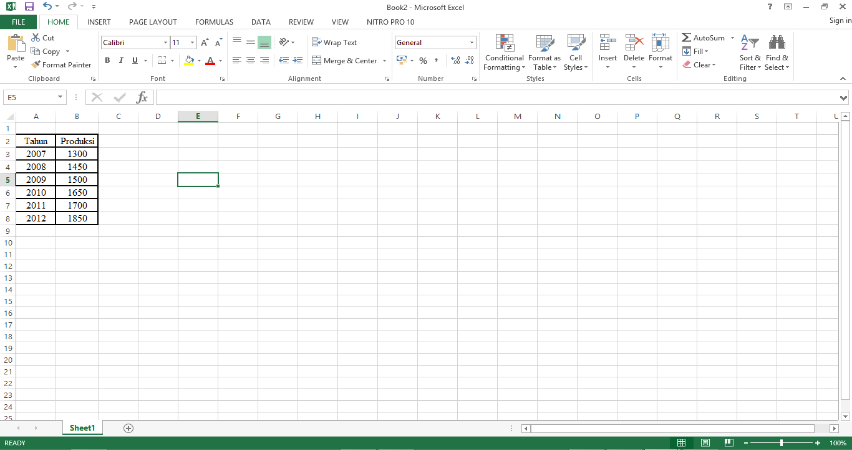Increase font size with the larger A
Screen dimensions: 852x450
[x=204, y=42]
